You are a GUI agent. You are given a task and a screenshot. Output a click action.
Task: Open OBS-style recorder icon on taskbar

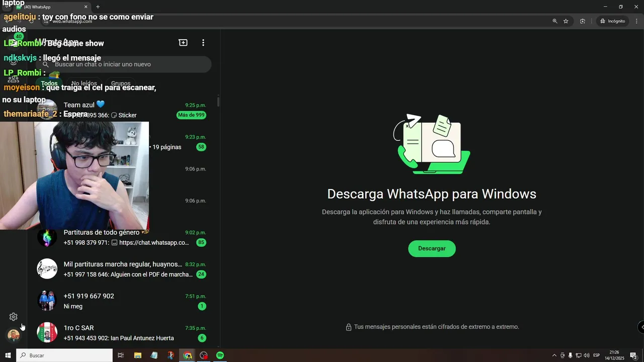(203, 355)
